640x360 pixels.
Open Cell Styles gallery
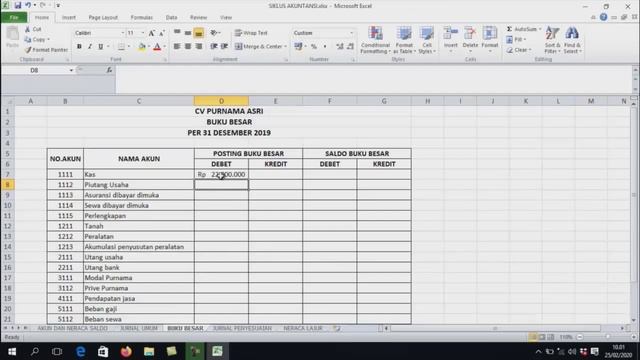tap(427, 40)
